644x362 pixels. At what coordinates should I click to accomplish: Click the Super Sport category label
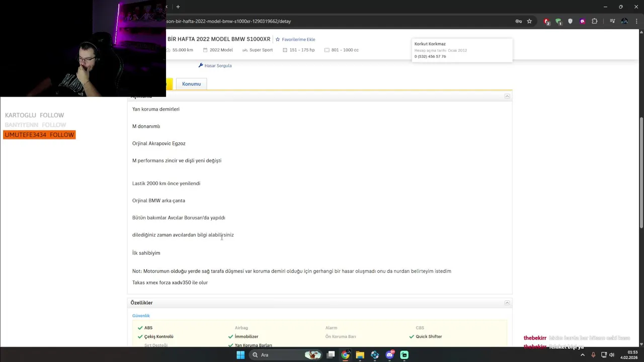(261, 50)
